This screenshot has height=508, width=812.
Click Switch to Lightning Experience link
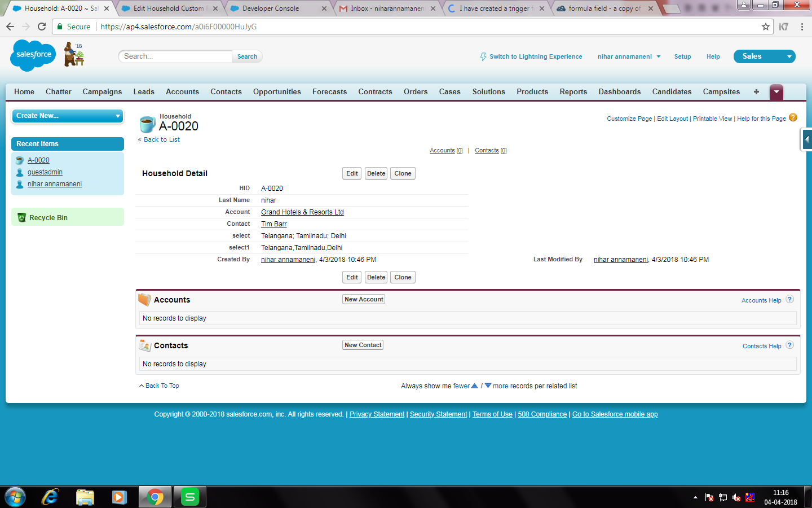point(536,56)
